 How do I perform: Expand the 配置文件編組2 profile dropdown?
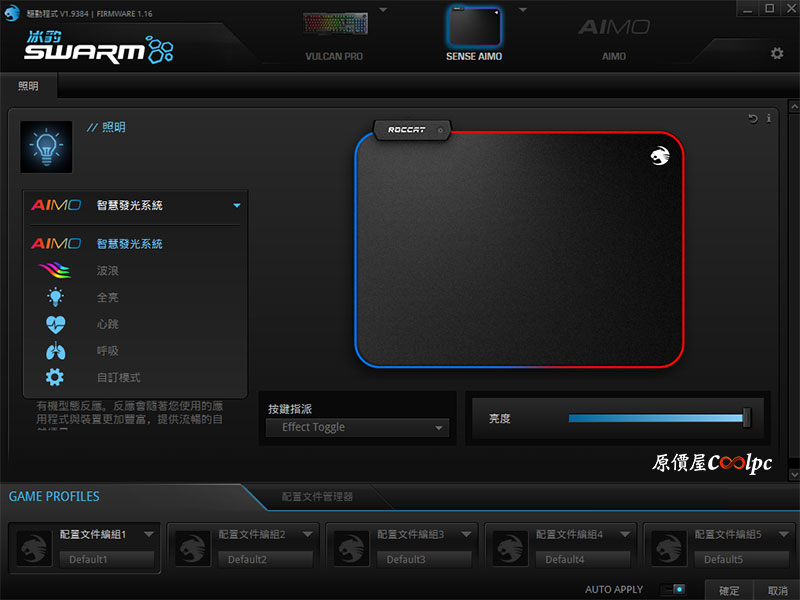[307, 534]
